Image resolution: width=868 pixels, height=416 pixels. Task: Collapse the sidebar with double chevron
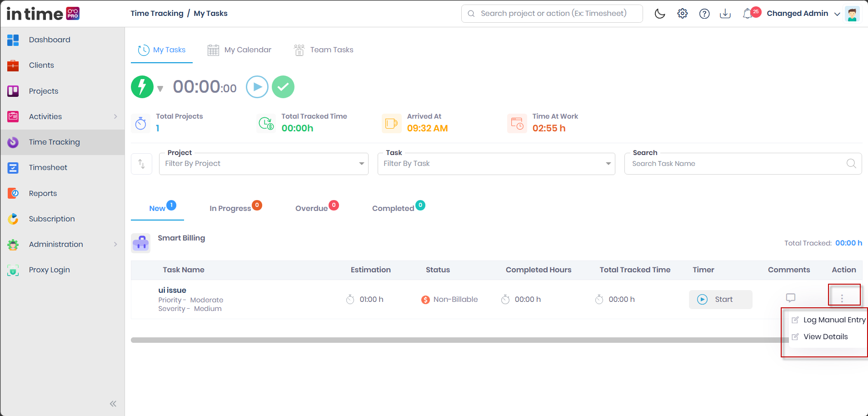click(x=113, y=404)
